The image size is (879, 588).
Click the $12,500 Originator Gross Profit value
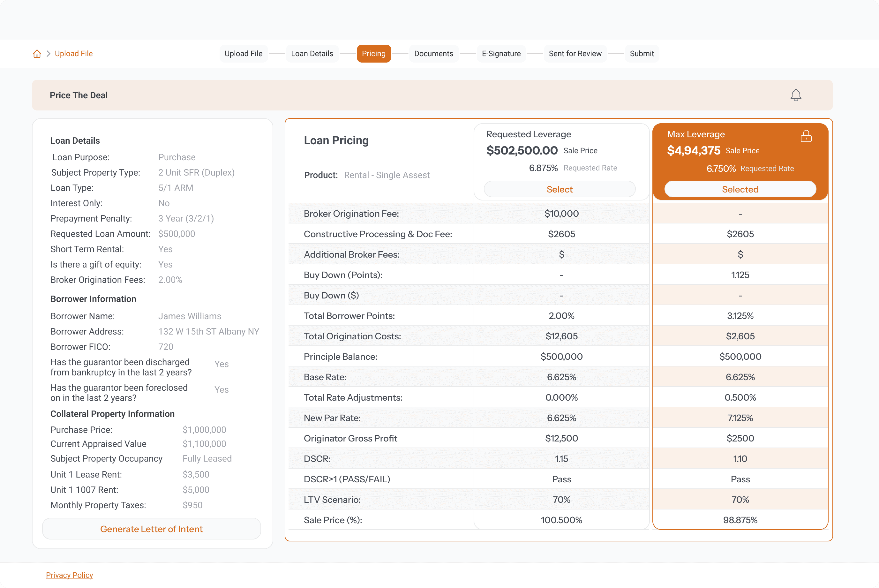pyautogui.click(x=561, y=438)
